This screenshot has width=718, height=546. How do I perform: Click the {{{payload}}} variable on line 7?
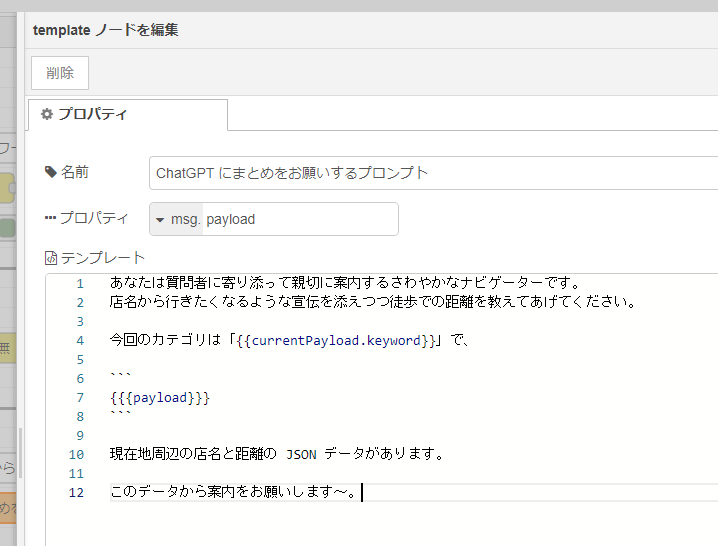click(160, 397)
